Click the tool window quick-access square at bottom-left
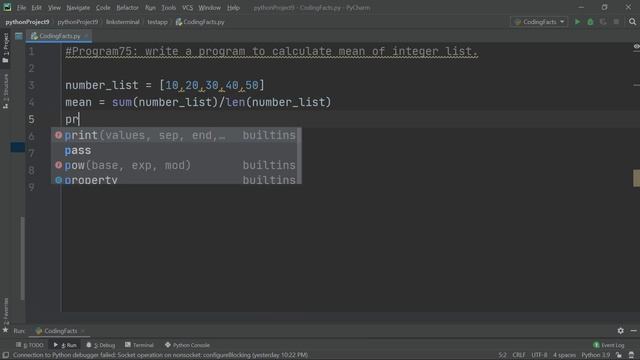640x360 pixels. coord(5,355)
